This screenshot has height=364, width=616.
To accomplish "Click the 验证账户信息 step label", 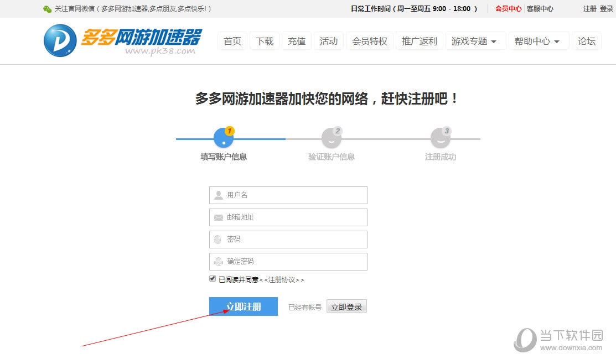I will pos(332,157).
